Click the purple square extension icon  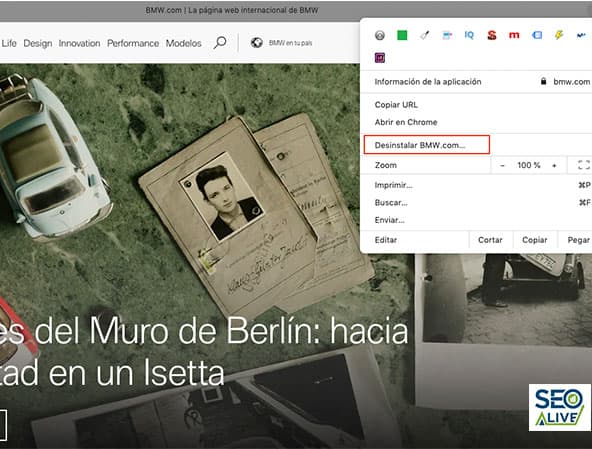[x=380, y=58]
